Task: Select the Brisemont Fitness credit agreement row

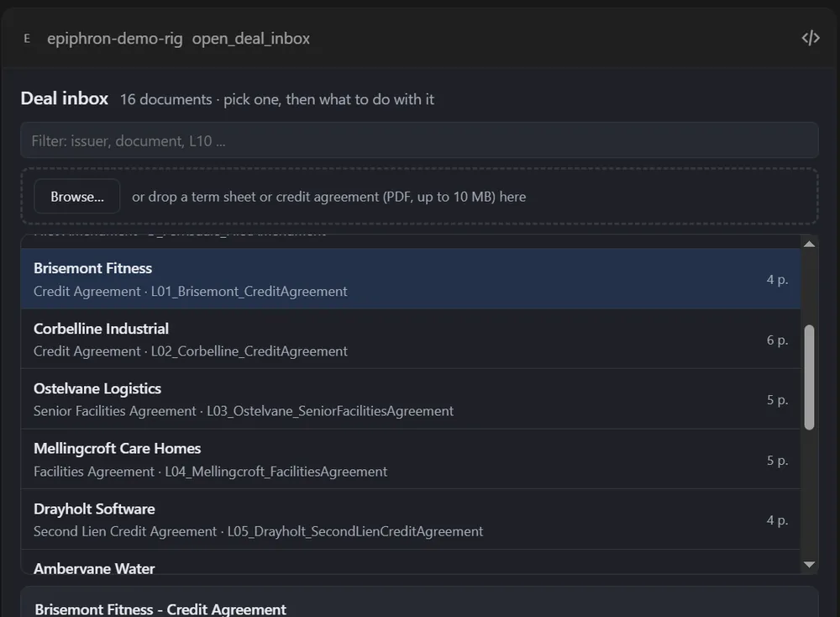Action: pyautogui.click(x=411, y=279)
